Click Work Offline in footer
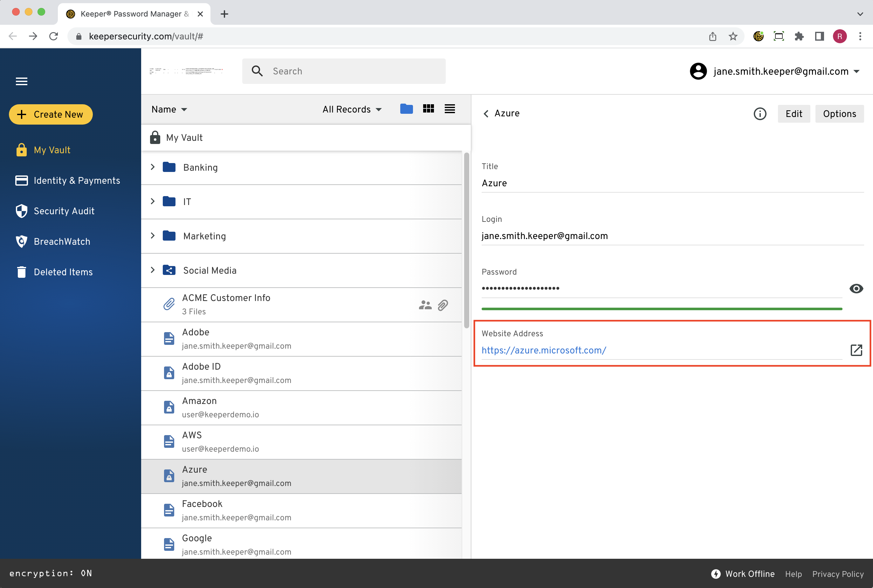The image size is (873, 588). (743, 574)
